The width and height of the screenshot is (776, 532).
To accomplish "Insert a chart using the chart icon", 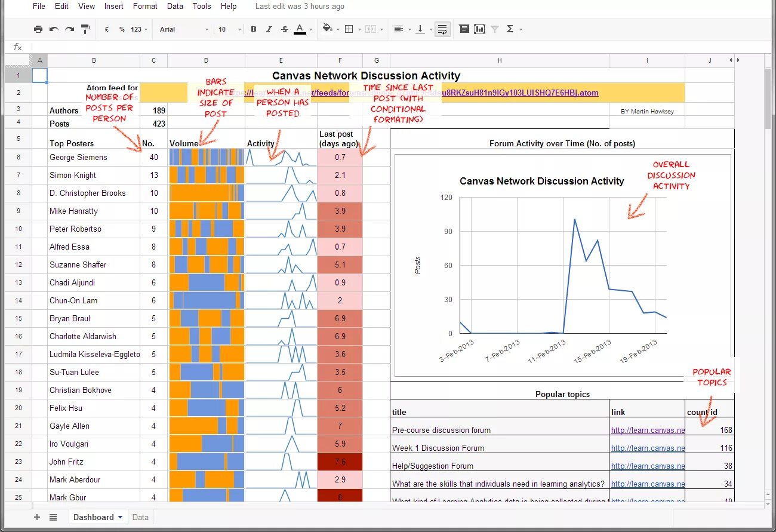I will (x=479, y=28).
